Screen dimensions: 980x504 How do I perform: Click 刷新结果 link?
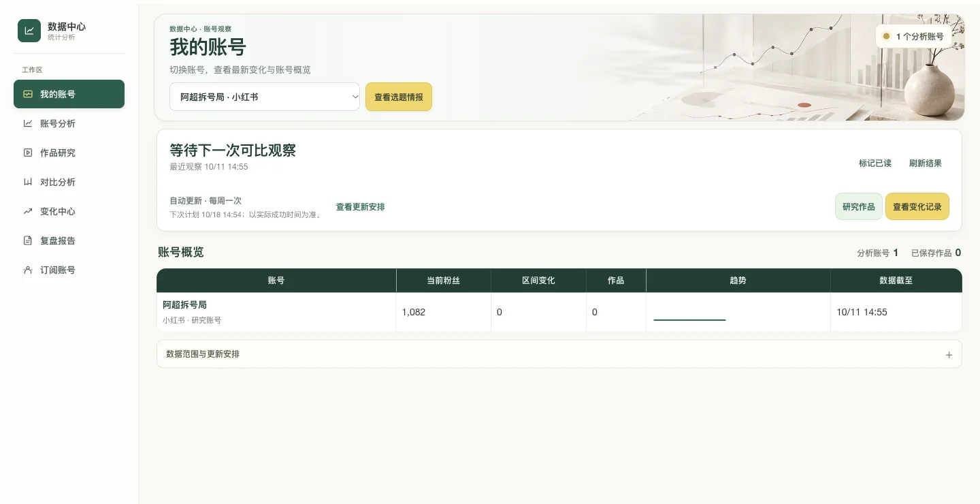pyautogui.click(x=926, y=163)
